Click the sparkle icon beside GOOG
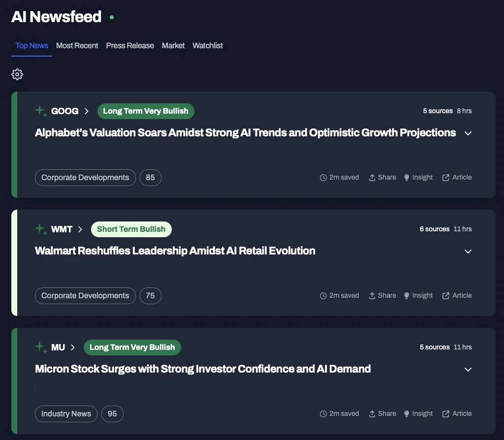 point(41,111)
